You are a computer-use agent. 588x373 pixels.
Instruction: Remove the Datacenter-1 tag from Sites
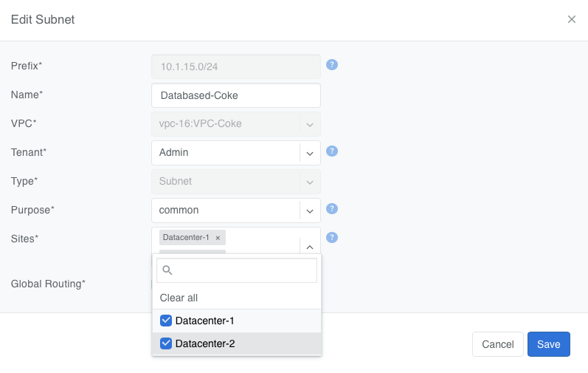[x=218, y=238]
